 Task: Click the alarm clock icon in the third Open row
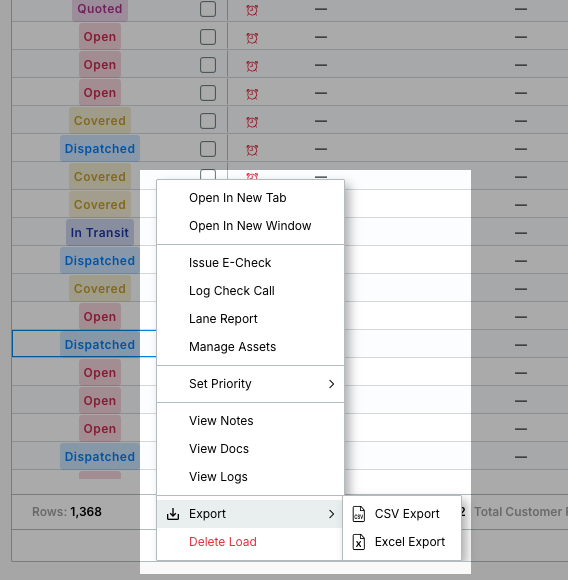[x=252, y=94]
